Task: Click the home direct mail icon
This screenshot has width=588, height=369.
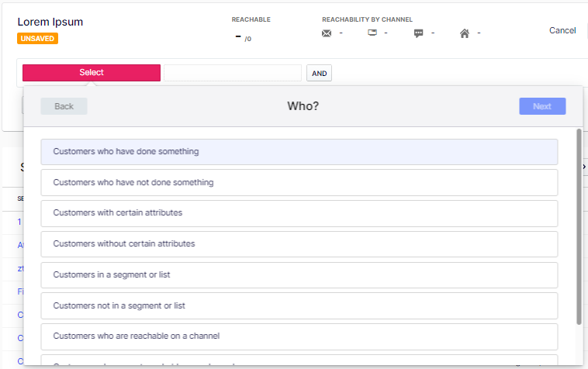Action: pos(465,33)
